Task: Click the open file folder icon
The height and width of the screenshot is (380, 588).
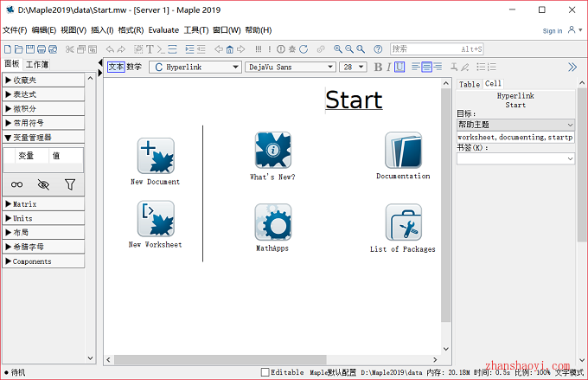Action: 19,49
